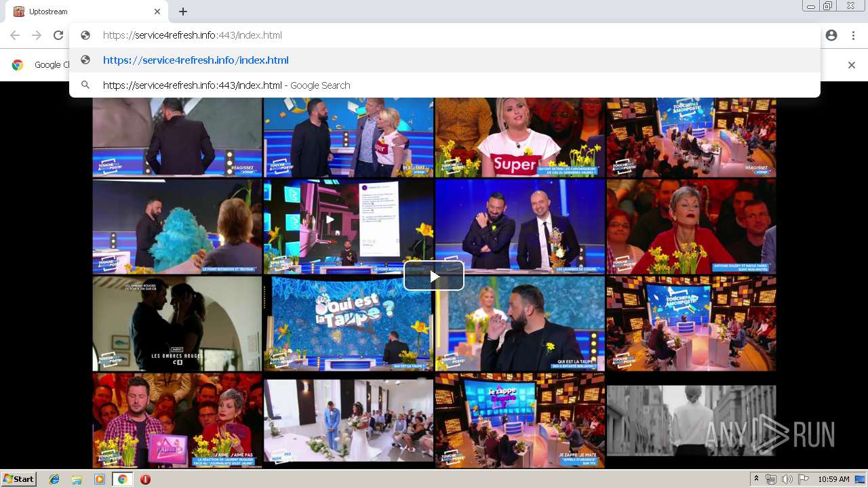
Task: Restore down the Chrome window
Action: [x=827, y=6]
